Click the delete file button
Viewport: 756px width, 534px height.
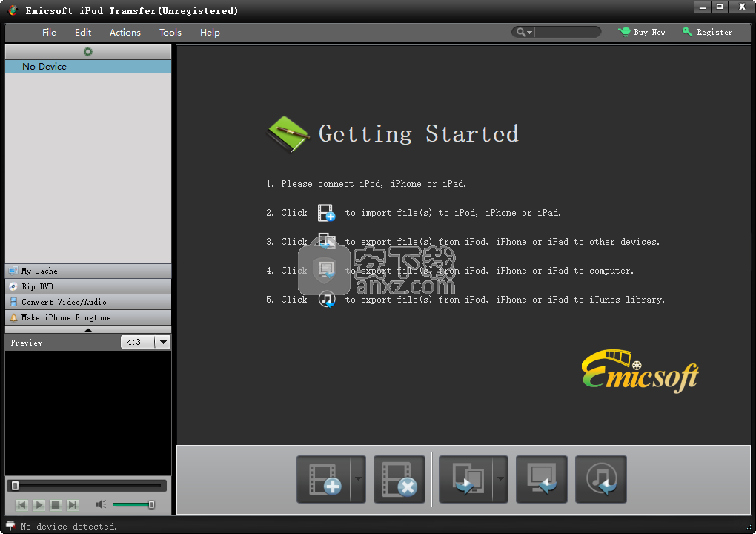pyautogui.click(x=399, y=479)
